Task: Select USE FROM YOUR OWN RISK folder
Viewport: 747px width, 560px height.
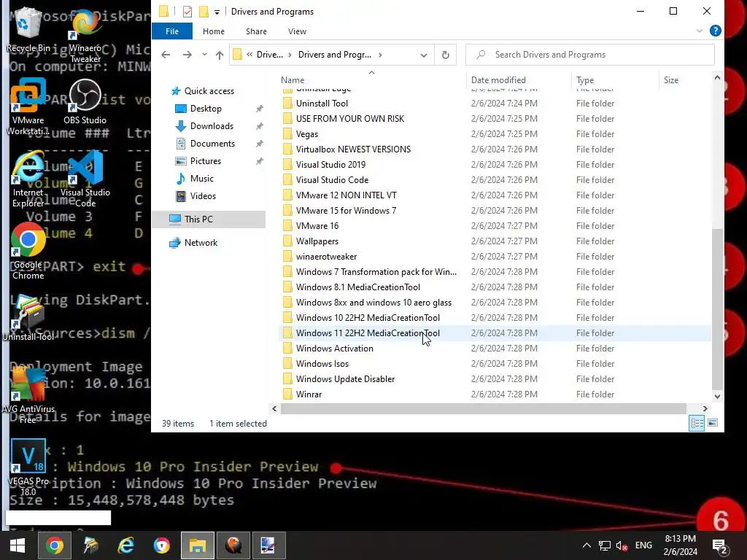Action: pos(494,119)
